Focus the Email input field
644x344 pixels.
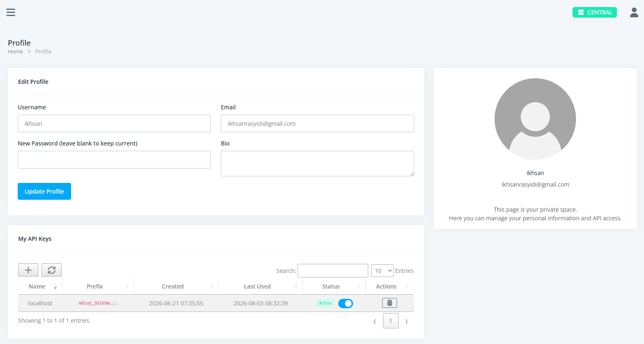(x=317, y=123)
